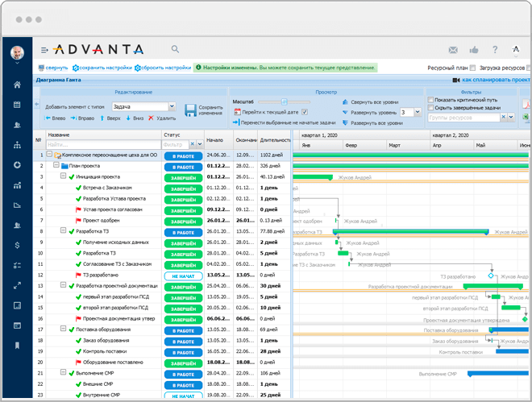The width and height of the screenshot is (532, 402).
Task: Open the Группы ресурсов dropdown arrow
Action: point(510,118)
